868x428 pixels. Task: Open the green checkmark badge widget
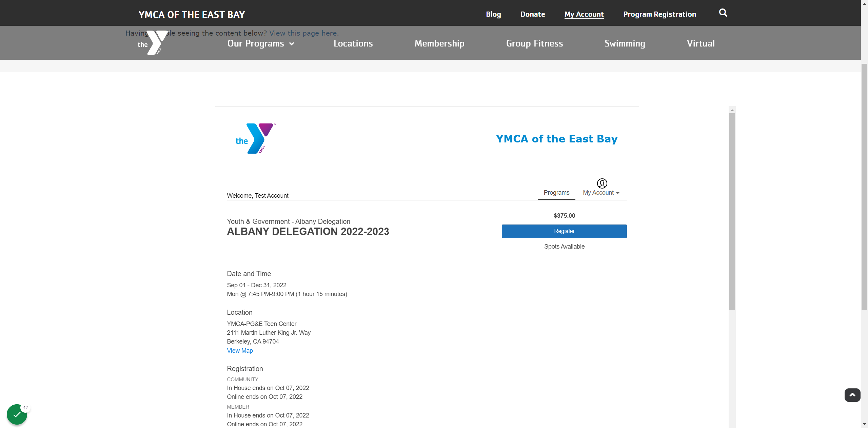click(x=17, y=414)
